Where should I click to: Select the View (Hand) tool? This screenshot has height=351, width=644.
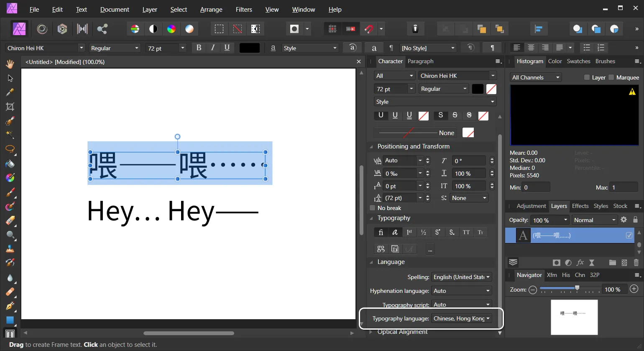point(10,64)
